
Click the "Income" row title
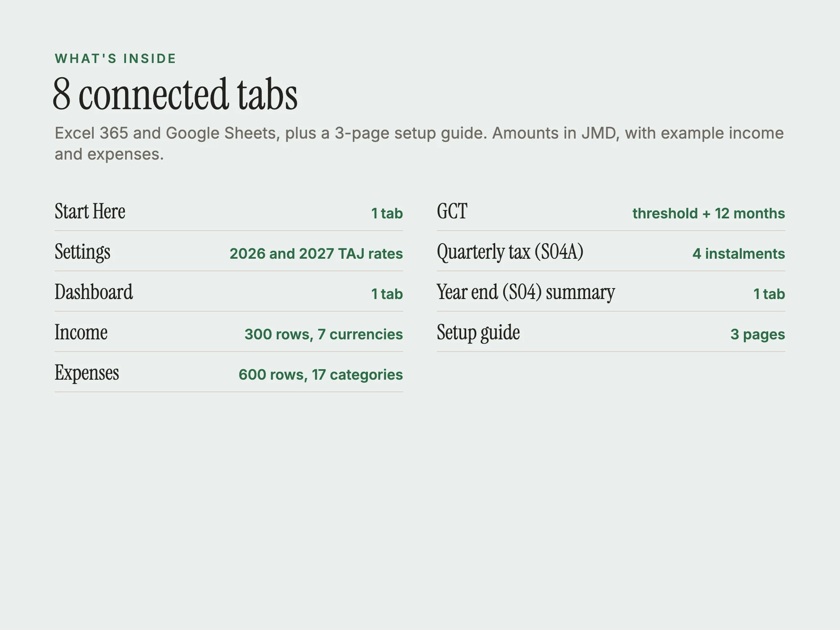(x=81, y=332)
